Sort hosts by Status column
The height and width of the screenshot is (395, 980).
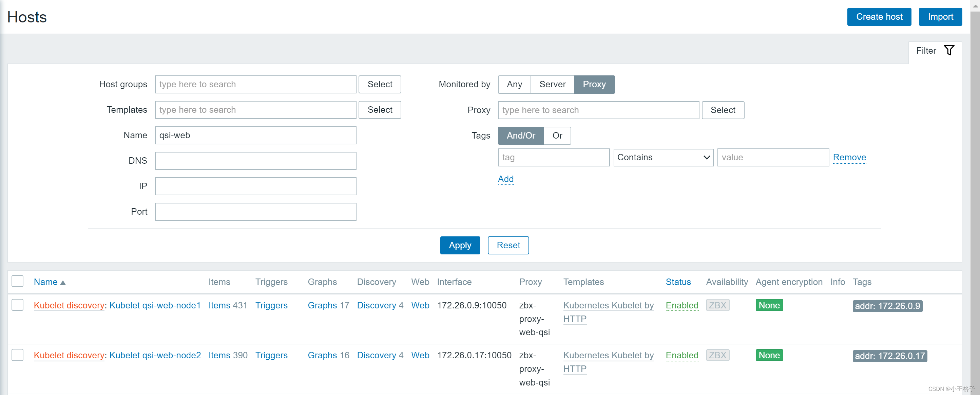click(678, 282)
